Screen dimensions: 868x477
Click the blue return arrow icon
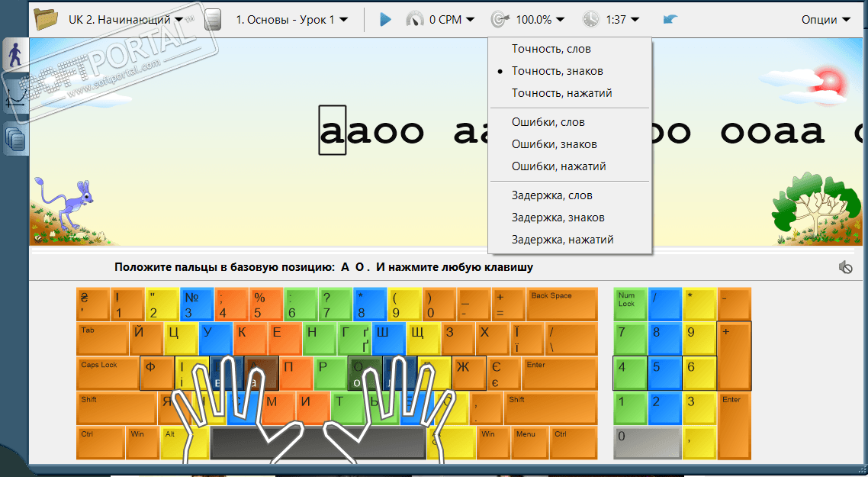[x=670, y=20]
